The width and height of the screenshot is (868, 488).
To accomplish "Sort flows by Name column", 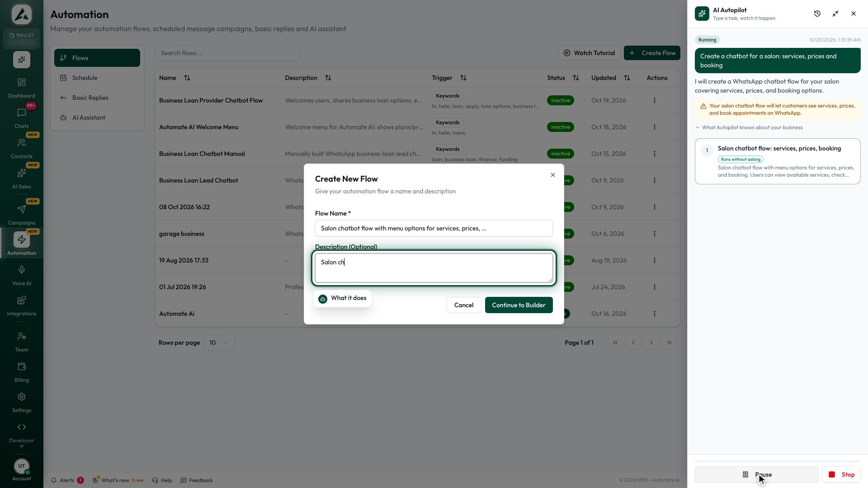I will tap(187, 78).
